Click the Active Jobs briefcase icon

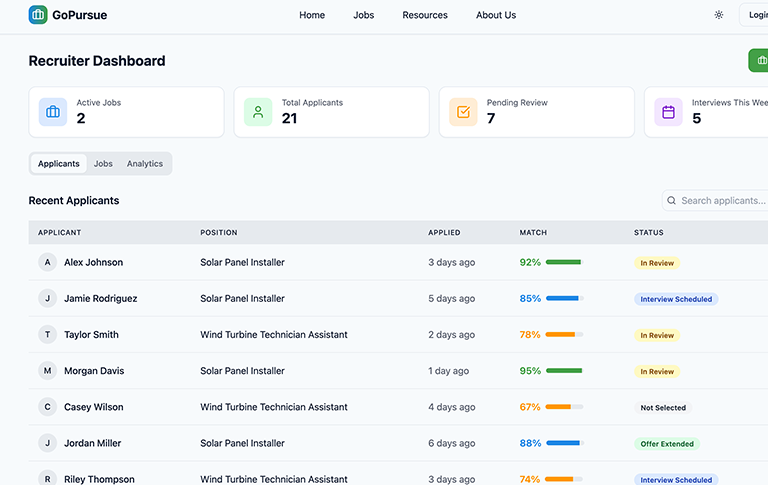pos(53,112)
